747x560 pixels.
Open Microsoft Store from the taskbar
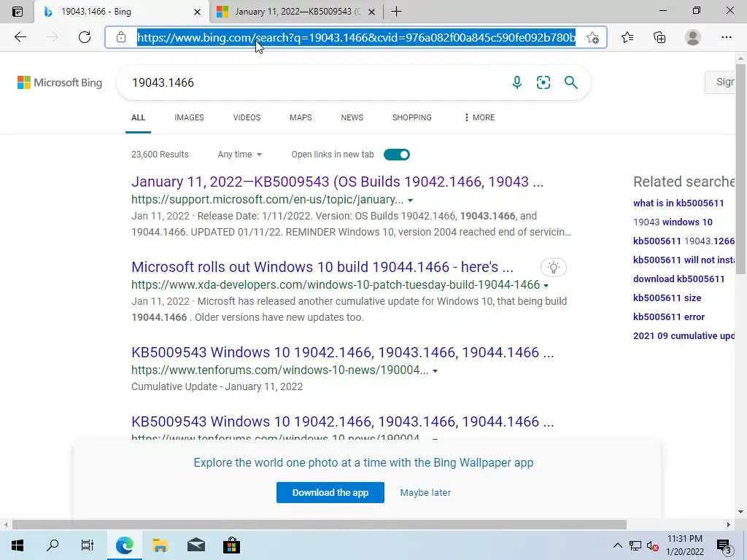231,545
